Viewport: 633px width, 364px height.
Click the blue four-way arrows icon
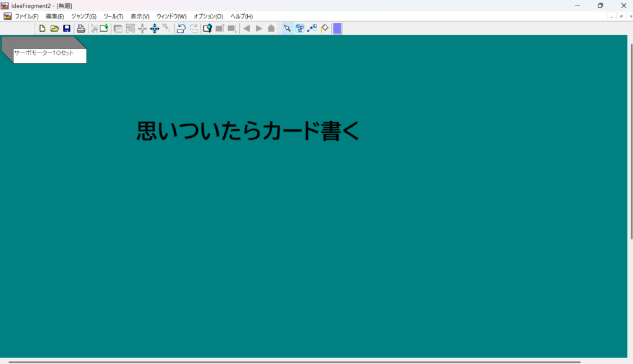155,28
